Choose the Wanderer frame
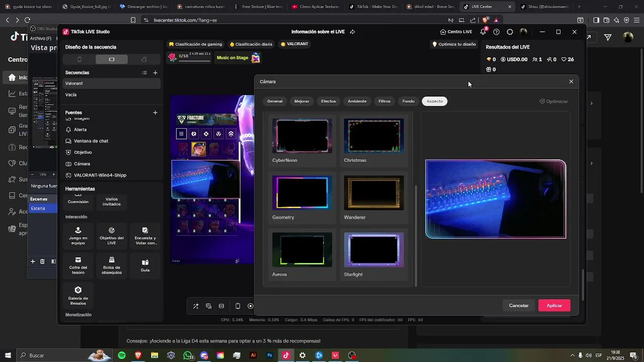The width and height of the screenshot is (644, 362). pyautogui.click(x=374, y=198)
